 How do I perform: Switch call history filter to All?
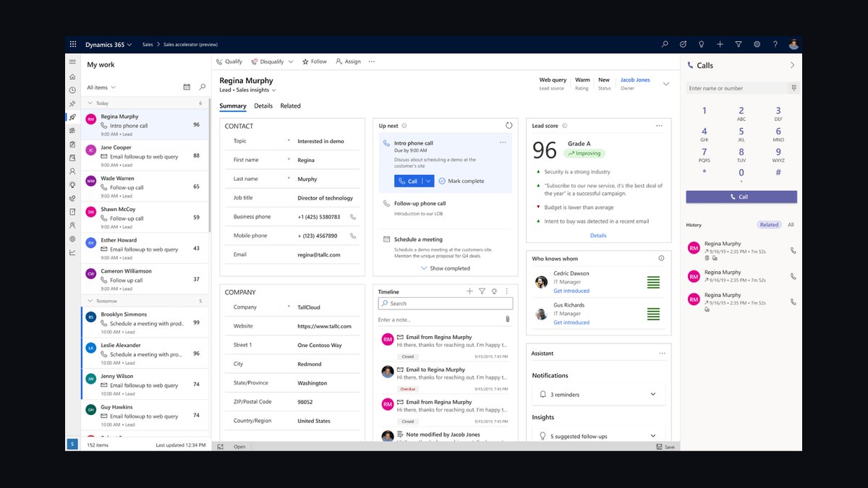[791, 225]
